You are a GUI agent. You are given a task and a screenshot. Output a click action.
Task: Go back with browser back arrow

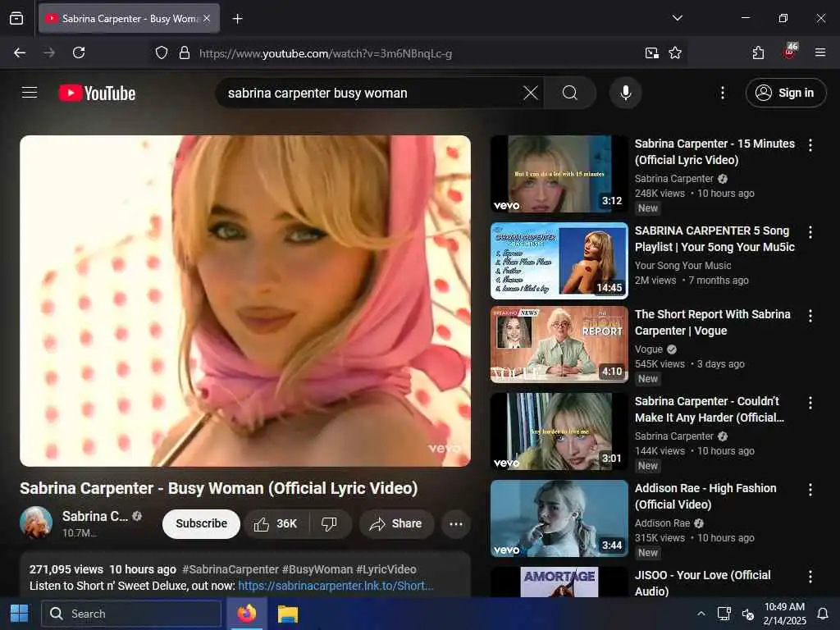[20, 52]
